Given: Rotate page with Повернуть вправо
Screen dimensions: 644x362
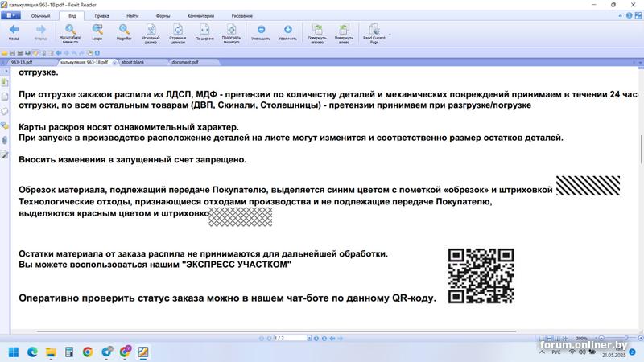Looking at the screenshot, I should click(317, 33).
